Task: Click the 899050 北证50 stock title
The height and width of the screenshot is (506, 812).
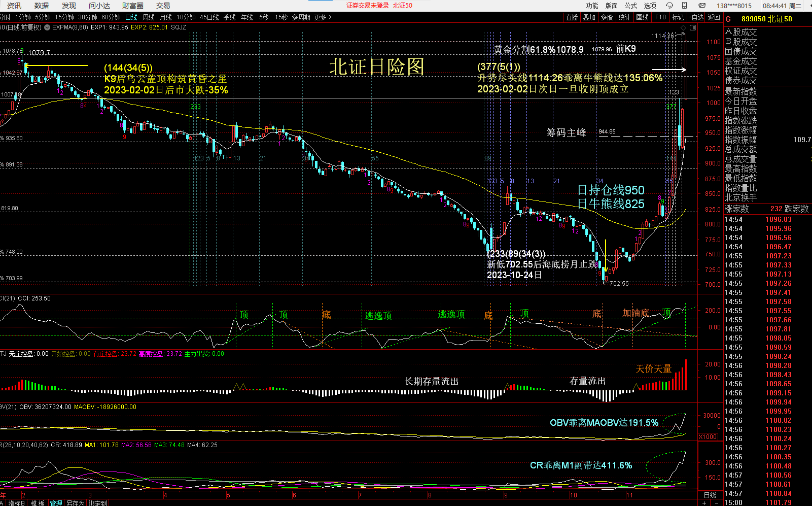Action: [766, 19]
